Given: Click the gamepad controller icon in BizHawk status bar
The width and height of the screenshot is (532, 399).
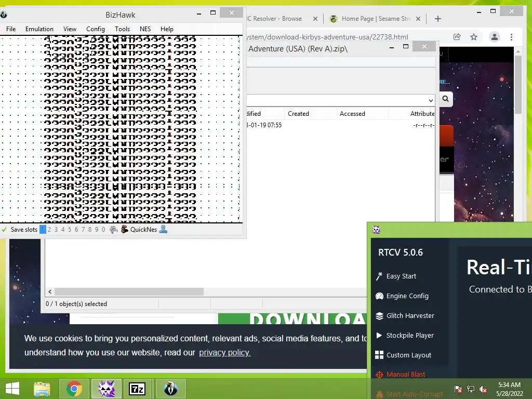Looking at the screenshot, I should point(113,230).
